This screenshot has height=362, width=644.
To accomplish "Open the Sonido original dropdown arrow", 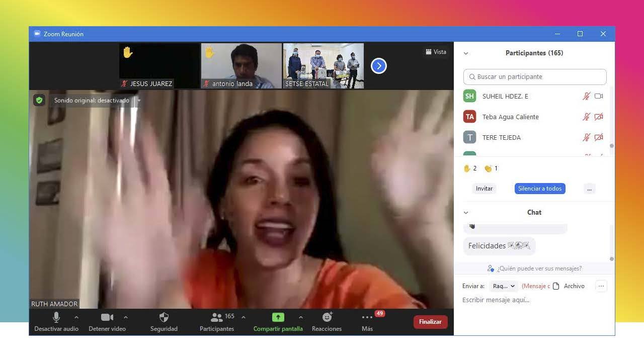I will point(139,101).
